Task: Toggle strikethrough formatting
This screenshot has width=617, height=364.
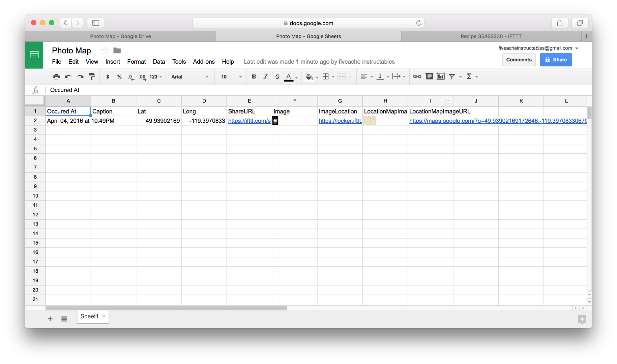Action: click(x=277, y=77)
